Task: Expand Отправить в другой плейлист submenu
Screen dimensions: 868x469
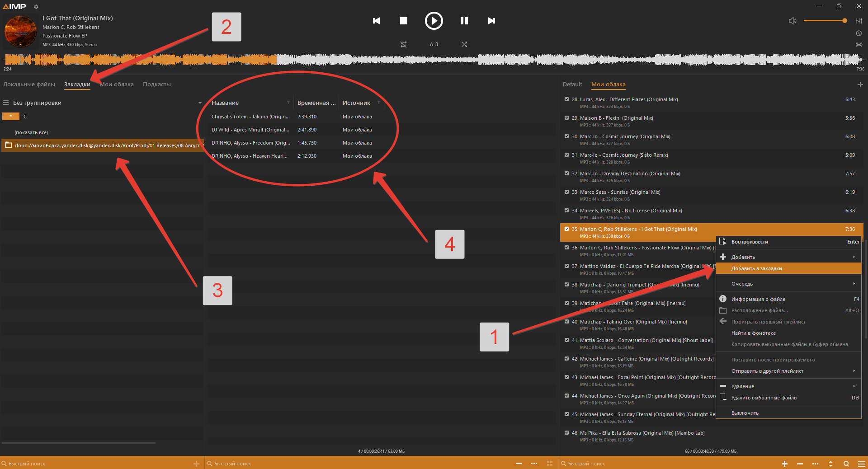Action: pyautogui.click(x=788, y=371)
